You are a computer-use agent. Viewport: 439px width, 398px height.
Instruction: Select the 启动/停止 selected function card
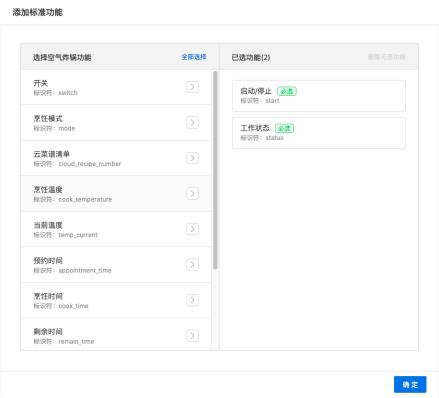pyautogui.click(x=319, y=96)
